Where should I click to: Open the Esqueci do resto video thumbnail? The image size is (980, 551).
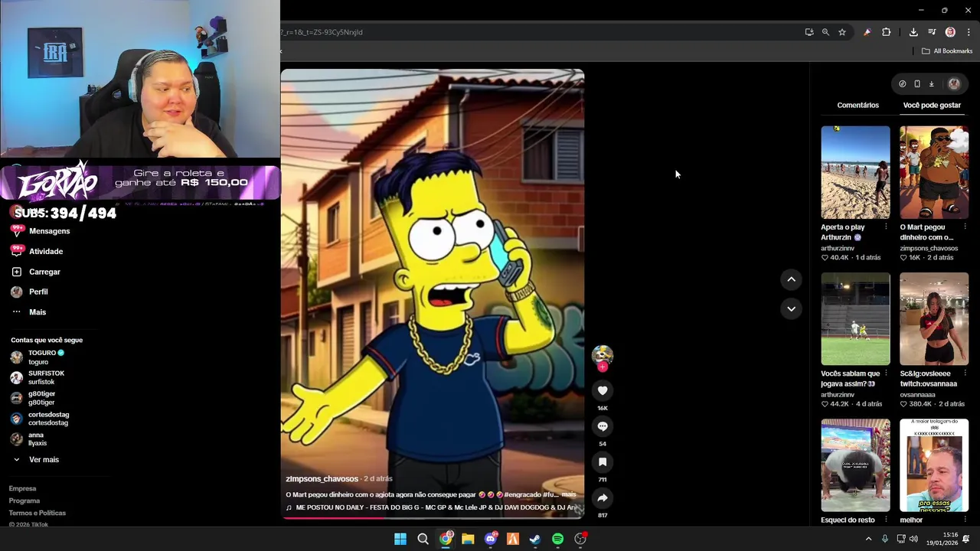[x=855, y=465]
